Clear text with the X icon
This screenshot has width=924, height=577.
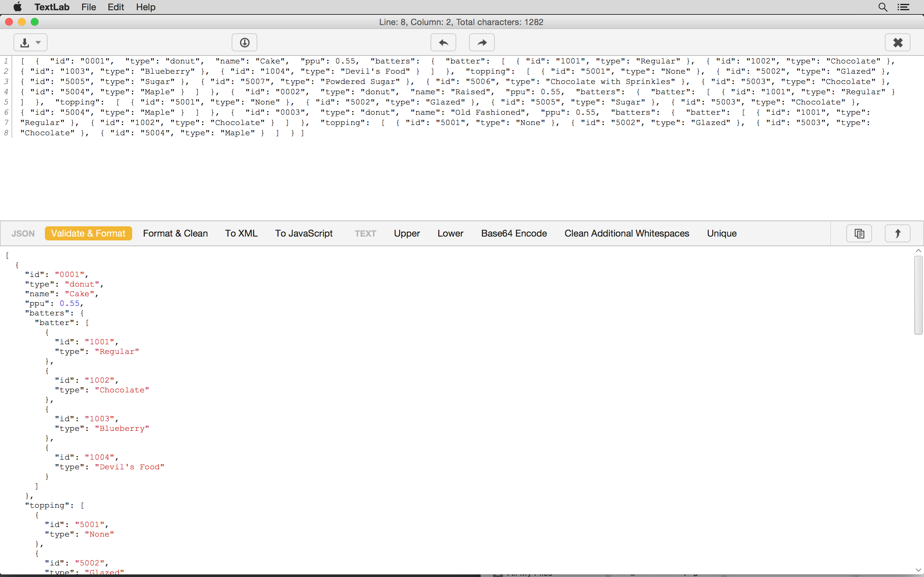[x=898, y=42]
